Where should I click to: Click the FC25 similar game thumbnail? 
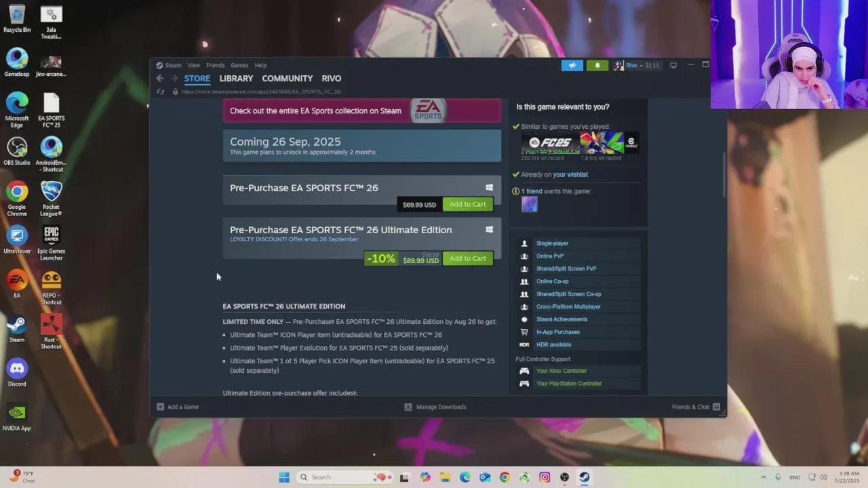coord(550,143)
